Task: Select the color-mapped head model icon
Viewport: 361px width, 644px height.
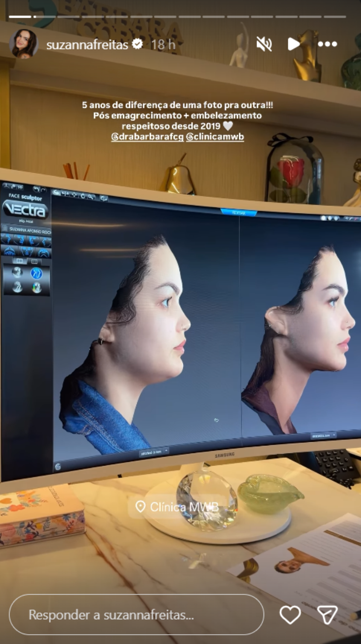Action: (x=36, y=288)
